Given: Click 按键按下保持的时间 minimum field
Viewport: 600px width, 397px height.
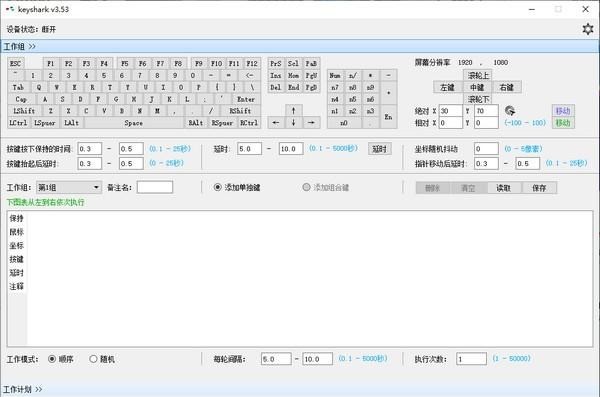Looking at the screenshot, I should pyautogui.click(x=90, y=149).
